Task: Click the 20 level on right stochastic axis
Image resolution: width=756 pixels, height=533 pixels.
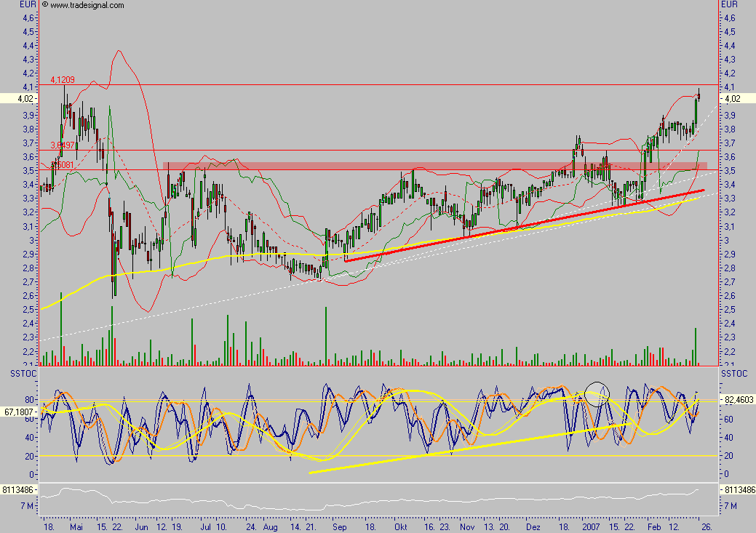Action: pos(728,456)
